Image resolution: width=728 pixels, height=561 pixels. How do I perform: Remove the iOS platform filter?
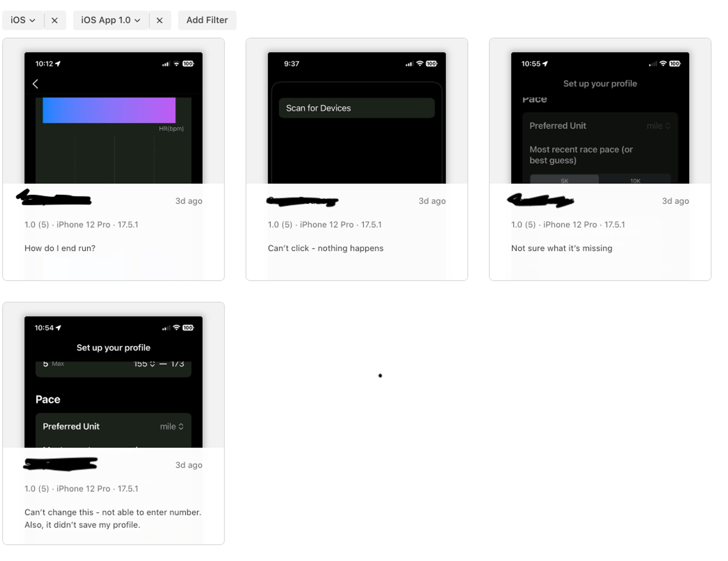pyautogui.click(x=55, y=20)
